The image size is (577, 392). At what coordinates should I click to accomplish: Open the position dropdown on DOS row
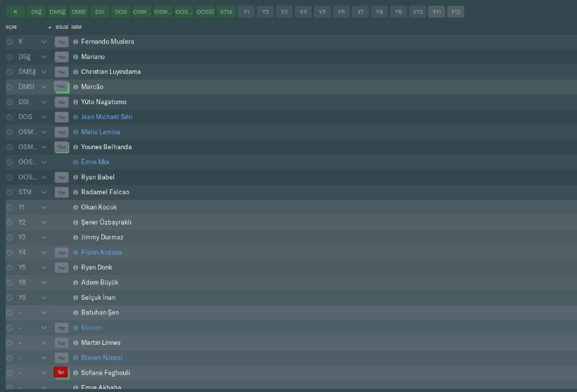tap(44, 117)
